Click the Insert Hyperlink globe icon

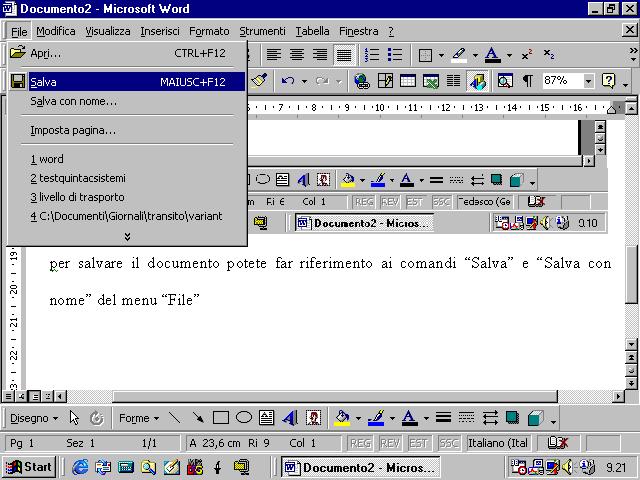point(362,81)
